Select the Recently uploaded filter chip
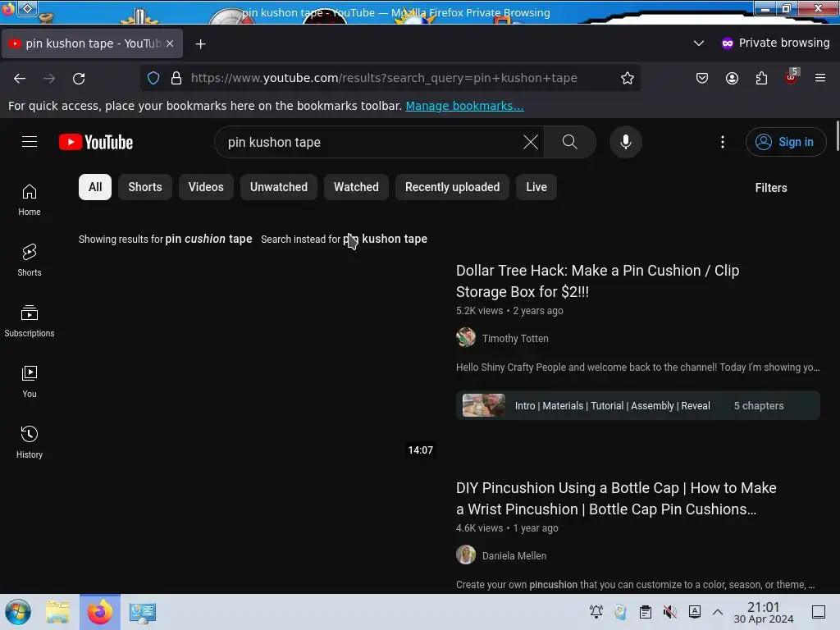840x630 pixels. click(452, 187)
